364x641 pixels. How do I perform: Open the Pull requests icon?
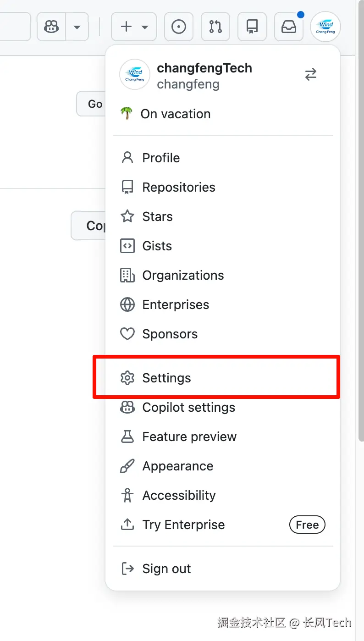215,27
